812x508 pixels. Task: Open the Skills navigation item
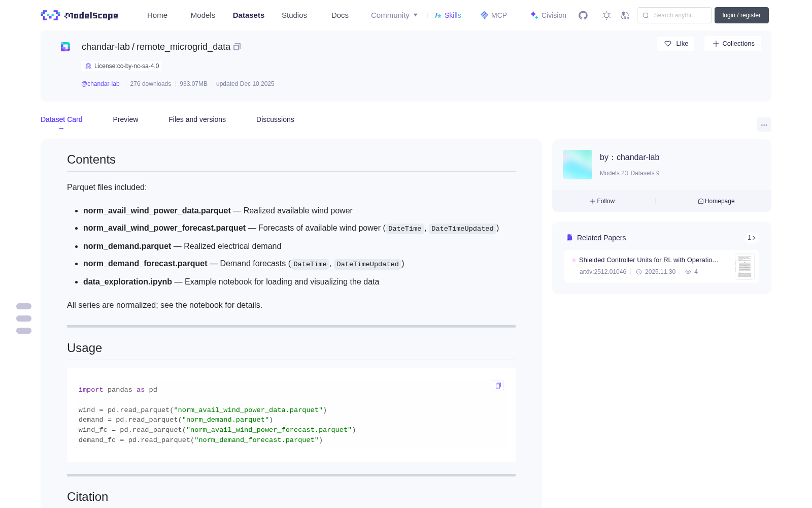(448, 15)
